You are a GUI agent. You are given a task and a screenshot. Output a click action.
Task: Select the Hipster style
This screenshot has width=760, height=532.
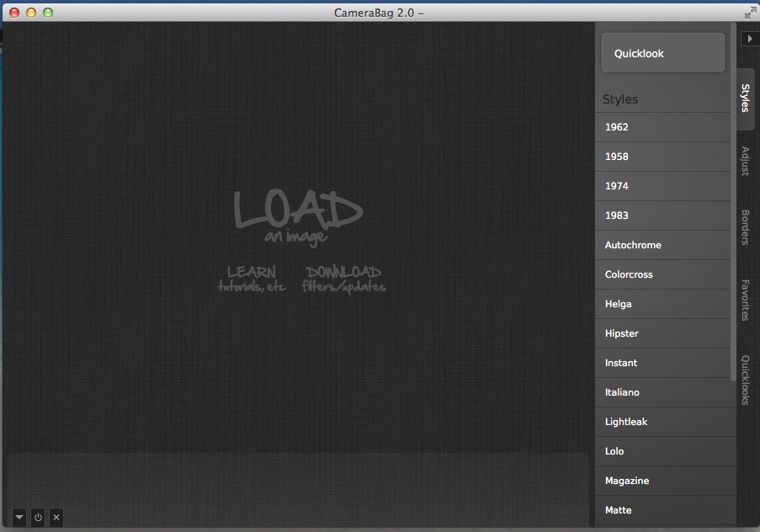[662, 333]
